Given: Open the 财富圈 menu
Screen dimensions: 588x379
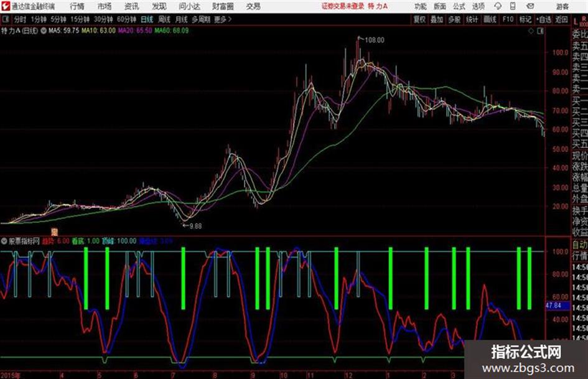Looking at the screenshot, I should pyautogui.click(x=223, y=6).
